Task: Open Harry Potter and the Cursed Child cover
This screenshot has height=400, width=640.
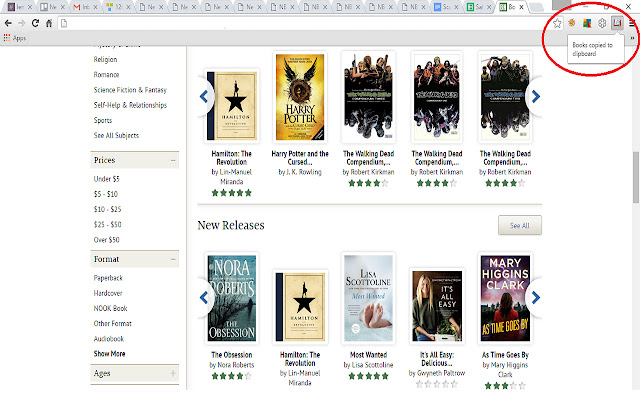Action: click(x=300, y=97)
